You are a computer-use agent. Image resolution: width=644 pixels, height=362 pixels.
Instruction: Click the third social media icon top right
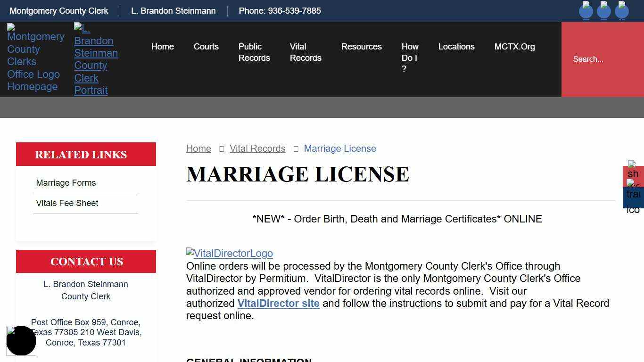coord(622,10)
